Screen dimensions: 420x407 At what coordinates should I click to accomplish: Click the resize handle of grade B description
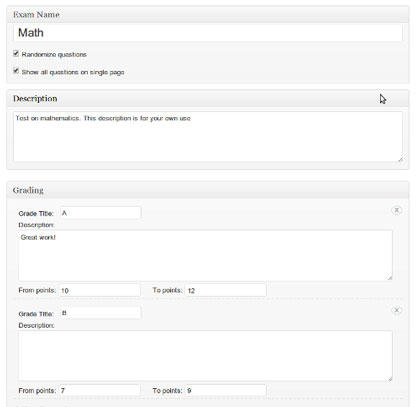390,378
